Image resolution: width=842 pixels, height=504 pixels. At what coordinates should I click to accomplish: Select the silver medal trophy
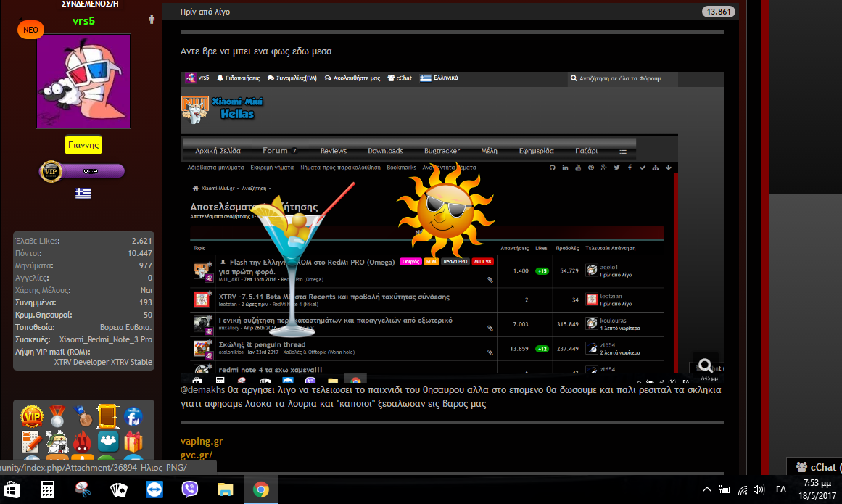point(57,416)
